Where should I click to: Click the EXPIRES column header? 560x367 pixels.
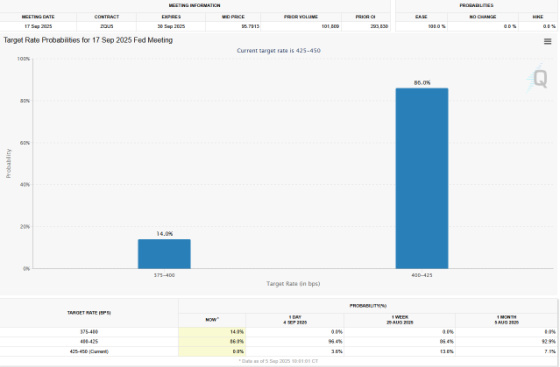point(171,17)
